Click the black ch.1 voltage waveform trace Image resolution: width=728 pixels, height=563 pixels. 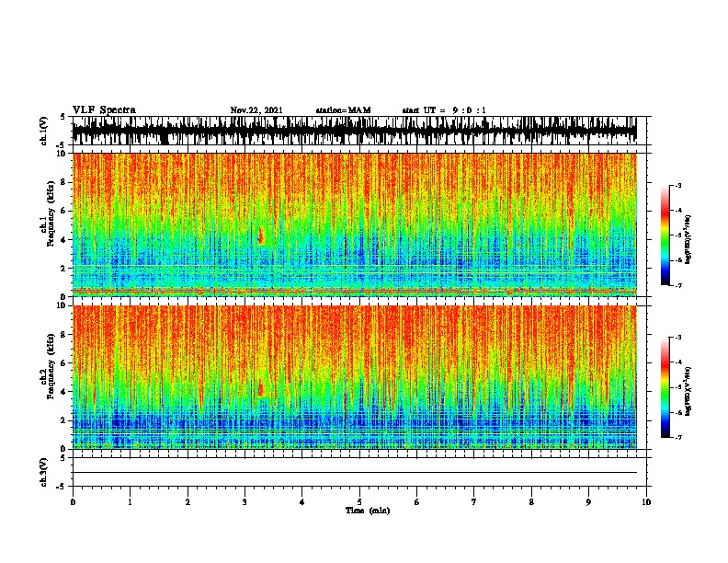(x=355, y=131)
